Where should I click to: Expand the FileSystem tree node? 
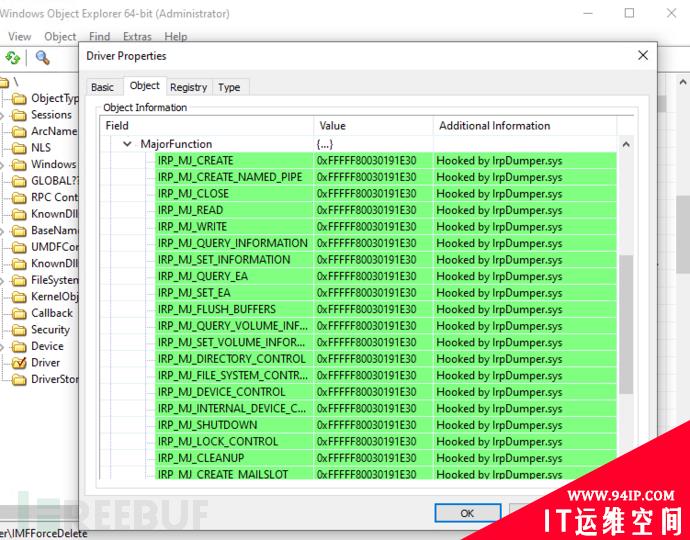(x=2, y=281)
